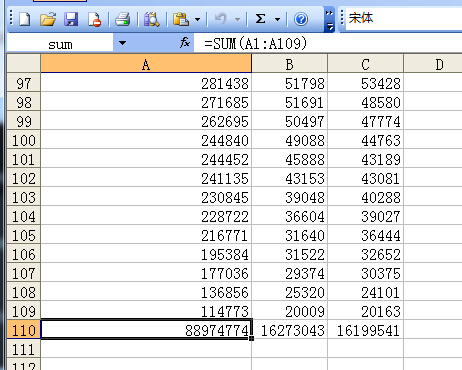Click the AutoSum sigma icon

point(260,19)
